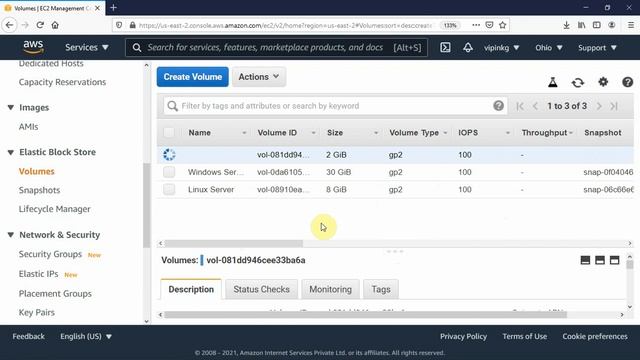Open the Services dropdown
This screenshot has height=360, width=640.
87,48
